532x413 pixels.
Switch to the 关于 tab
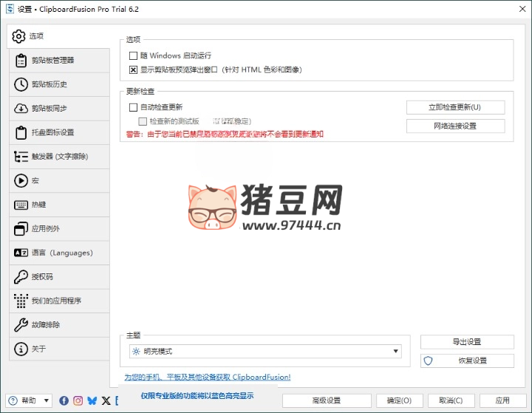pos(59,349)
